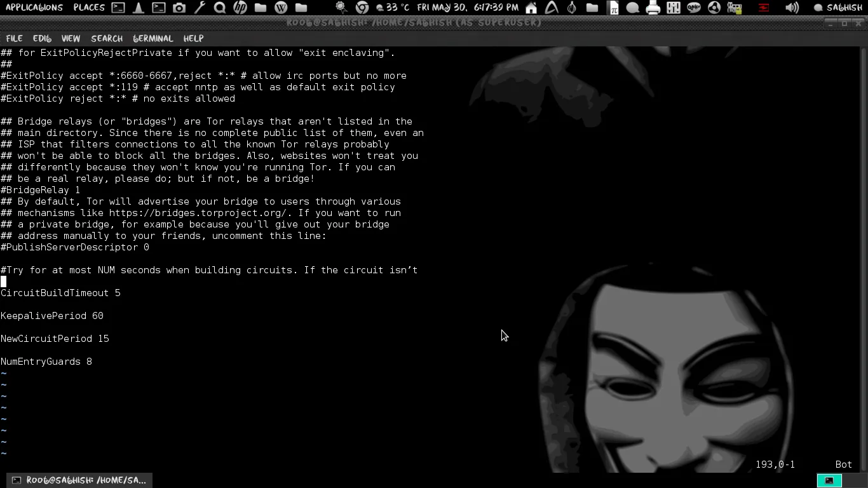
Task: Click the '#ExitPolicy accept *:6660-6667' line
Action: point(203,76)
